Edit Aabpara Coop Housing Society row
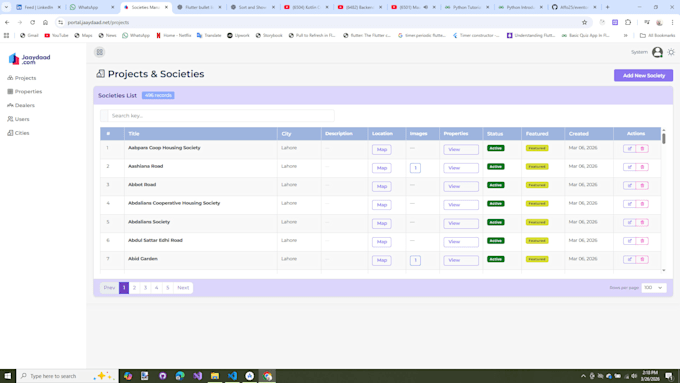The height and width of the screenshot is (383, 680). click(x=629, y=149)
